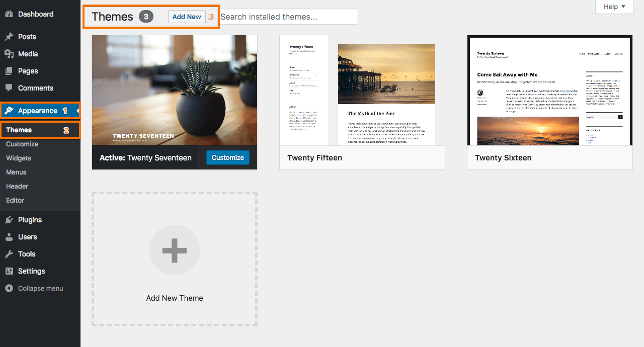Click the blue Customize button
Screen dimensions: 644x347
[x=228, y=157]
